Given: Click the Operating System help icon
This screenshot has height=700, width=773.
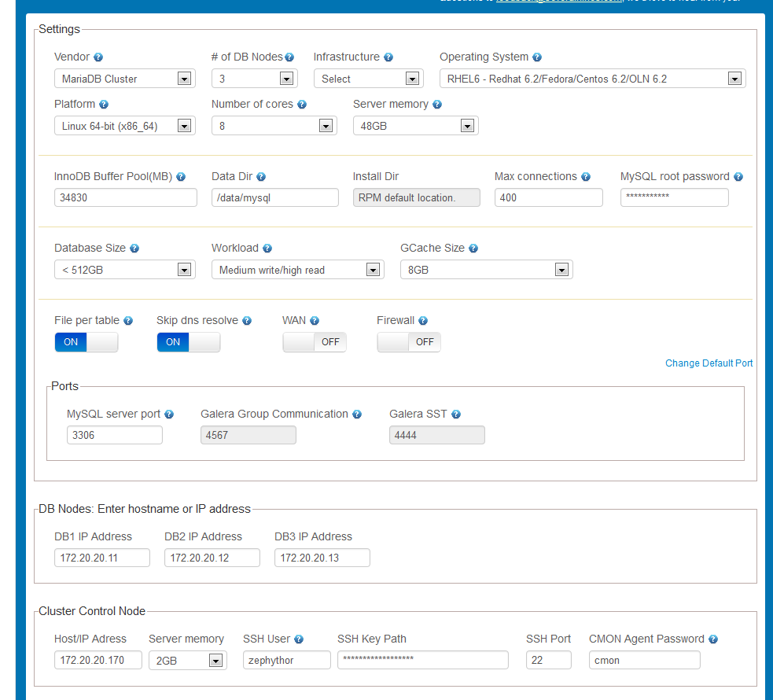Looking at the screenshot, I should [x=537, y=57].
